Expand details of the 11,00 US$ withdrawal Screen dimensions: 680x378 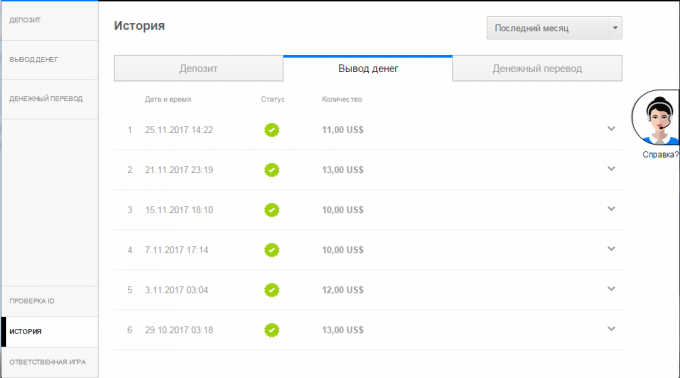(x=611, y=129)
